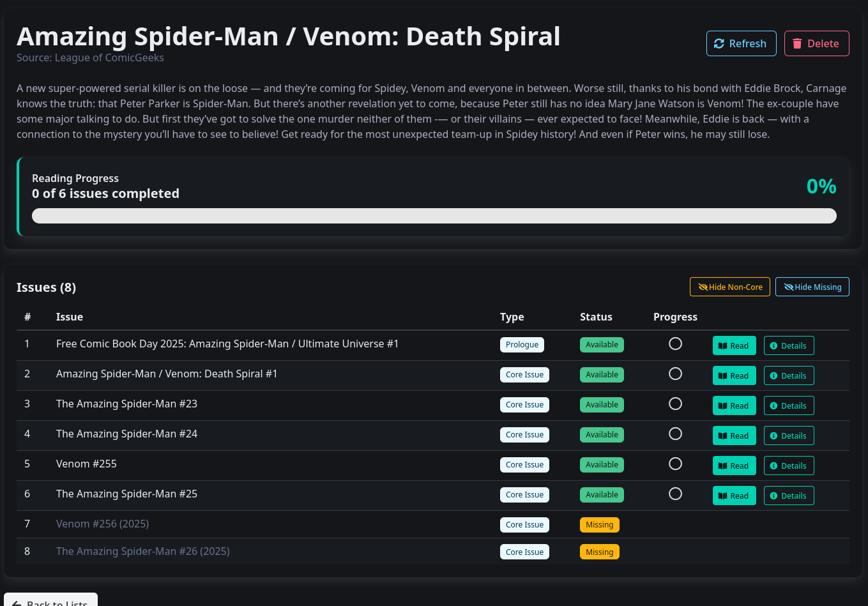Viewport: 868px width, 606px height.
Task: Click the refresh icon to reload the list
Action: (720, 43)
